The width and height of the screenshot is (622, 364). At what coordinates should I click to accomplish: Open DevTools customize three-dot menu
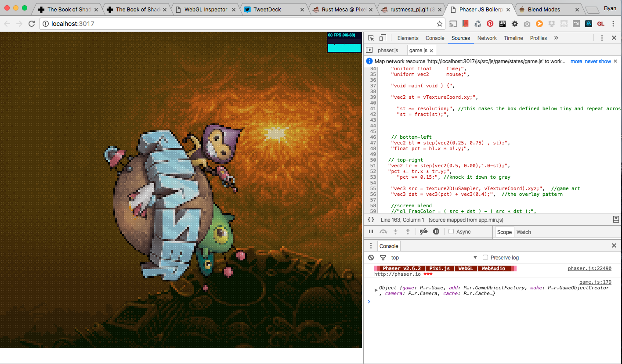[602, 38]
